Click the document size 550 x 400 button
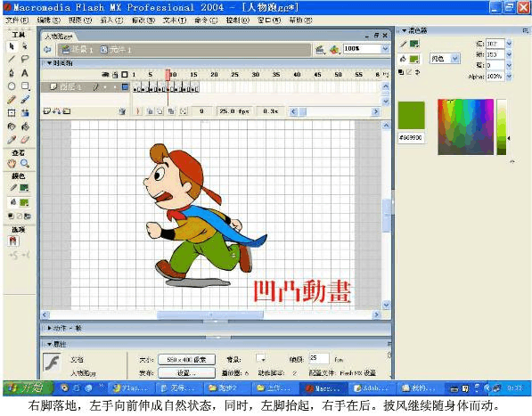The height and width of the screenshot is (416, 532). 186,359
